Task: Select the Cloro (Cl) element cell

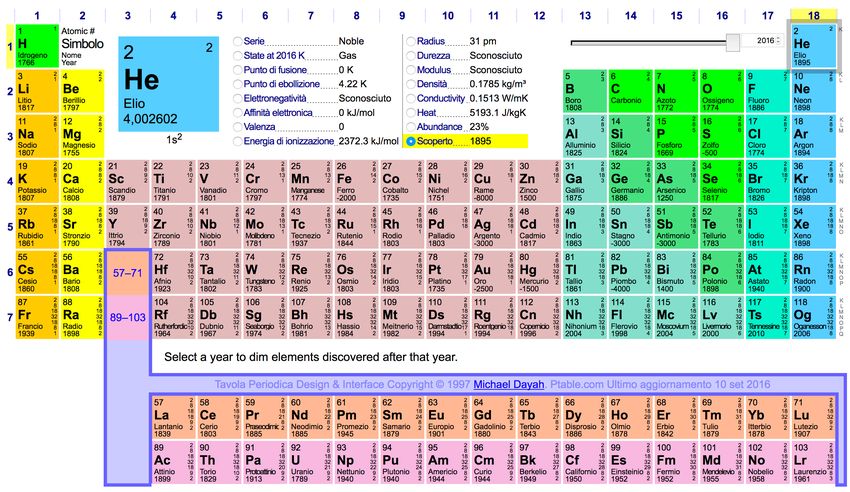Action: click(x=768, y=136)
